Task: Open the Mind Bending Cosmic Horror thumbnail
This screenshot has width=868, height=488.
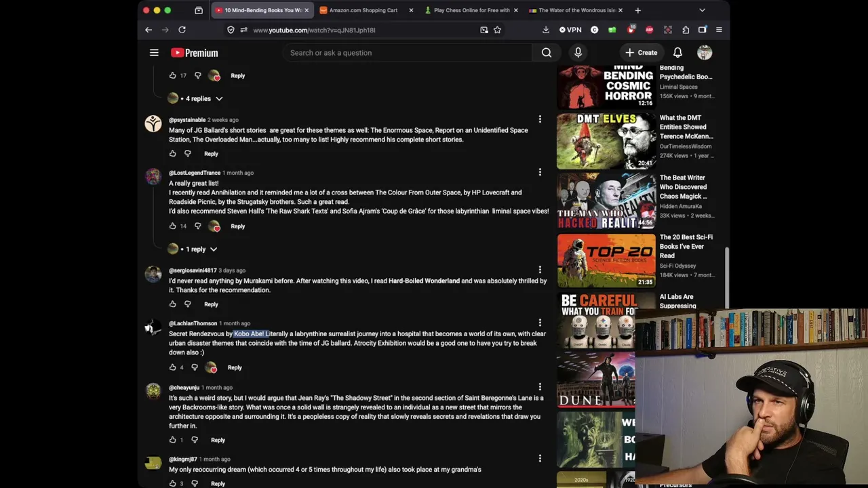Action: tap(606, 87)
